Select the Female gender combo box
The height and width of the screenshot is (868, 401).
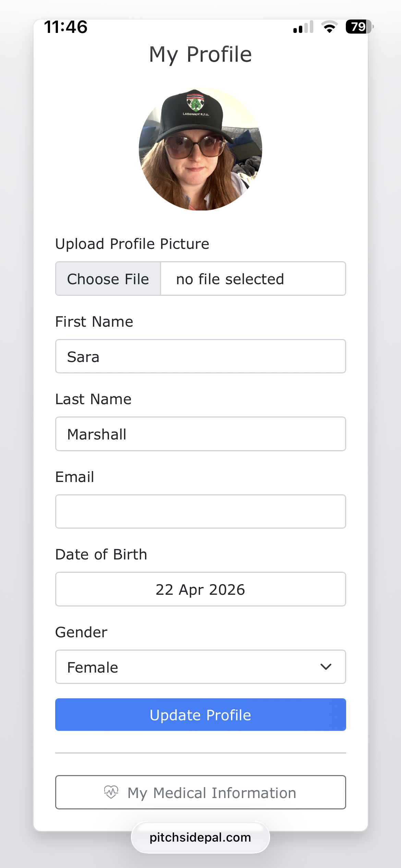point(200,667)
